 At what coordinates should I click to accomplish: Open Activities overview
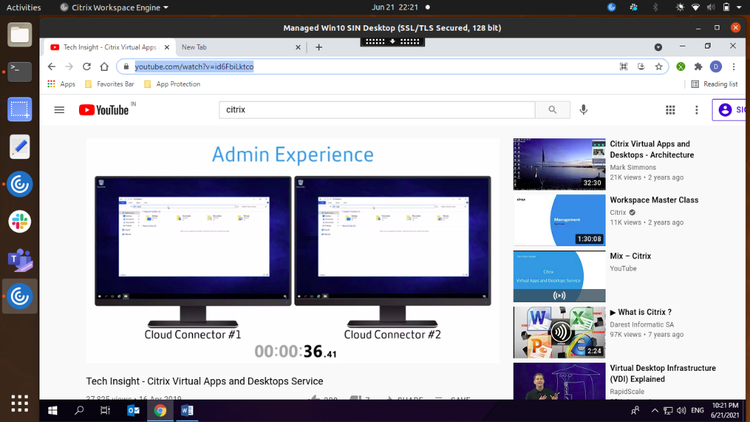coord(23,7)
